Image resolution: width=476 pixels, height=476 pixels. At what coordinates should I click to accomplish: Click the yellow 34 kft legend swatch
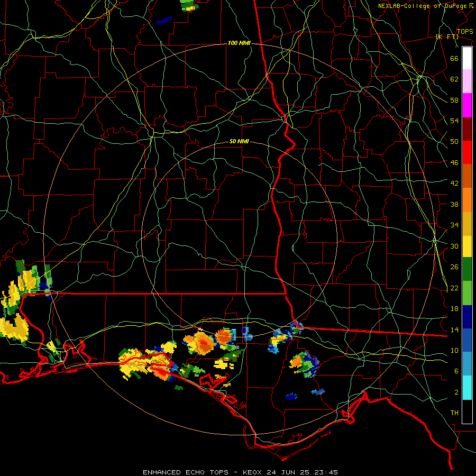coord(467,246)
